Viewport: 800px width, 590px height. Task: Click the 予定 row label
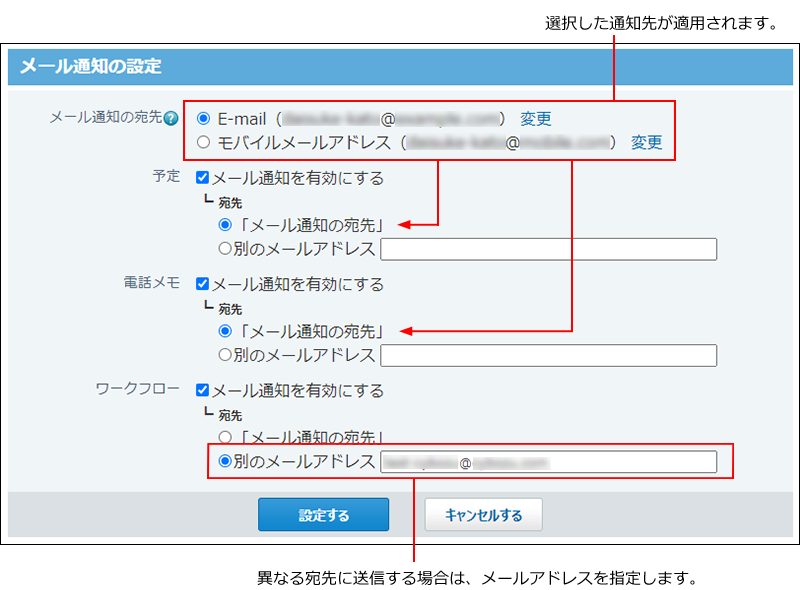tap(166, 176)
